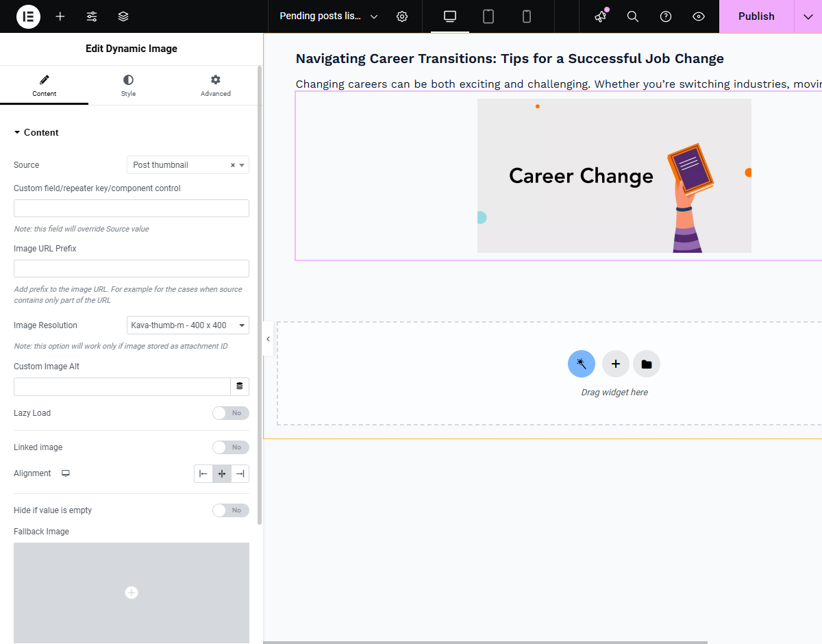Image resolution: width=822 pixels, height=644 pixels.
Task: Click the add element plus icon
Action: pos(60,16)
